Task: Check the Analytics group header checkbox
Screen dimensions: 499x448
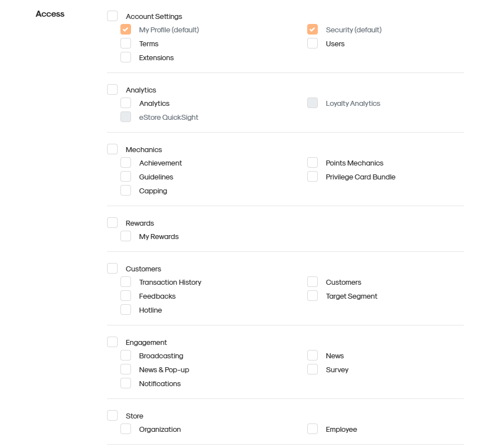Action: pos(112,90)
